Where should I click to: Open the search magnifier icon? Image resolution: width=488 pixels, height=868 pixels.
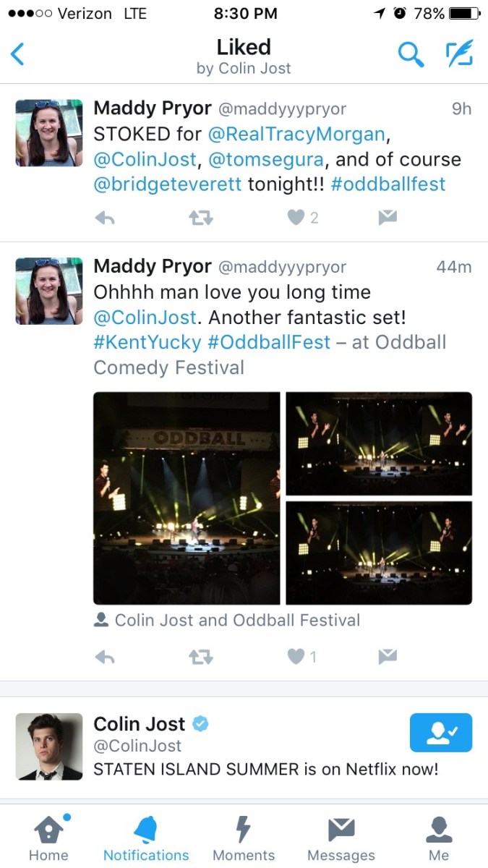click(x=411, y=54)
